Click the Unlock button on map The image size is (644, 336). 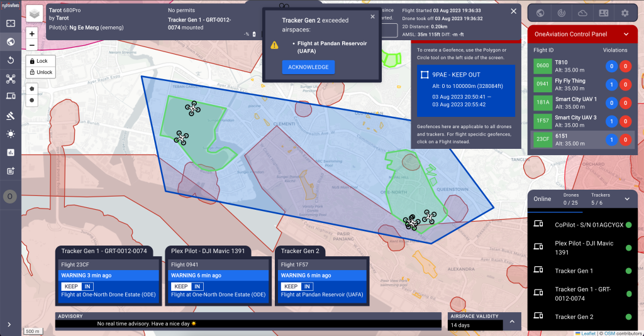(x=40, y=72)
